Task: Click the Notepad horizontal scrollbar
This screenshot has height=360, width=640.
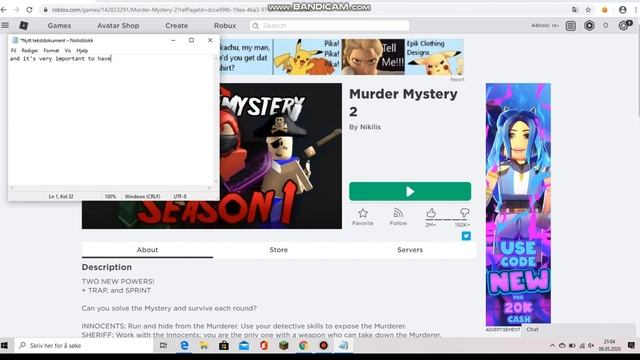Action: click(111, 188)
